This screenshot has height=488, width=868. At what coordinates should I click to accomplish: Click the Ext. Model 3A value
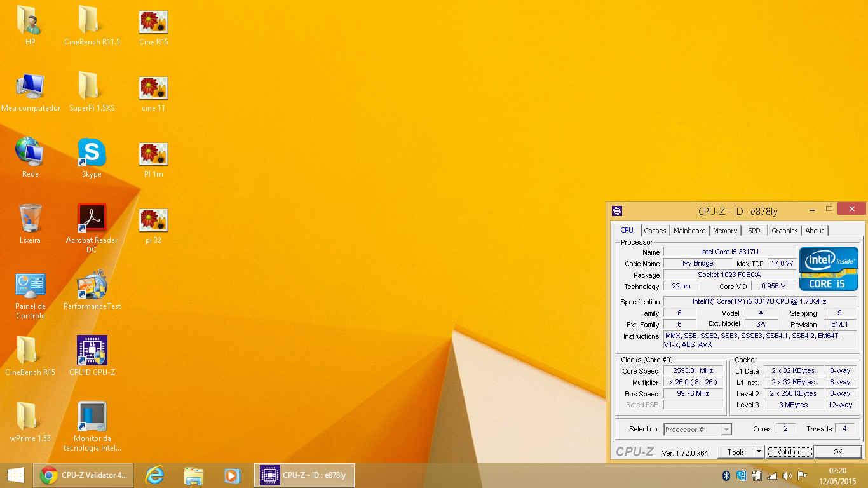[761, 324]
